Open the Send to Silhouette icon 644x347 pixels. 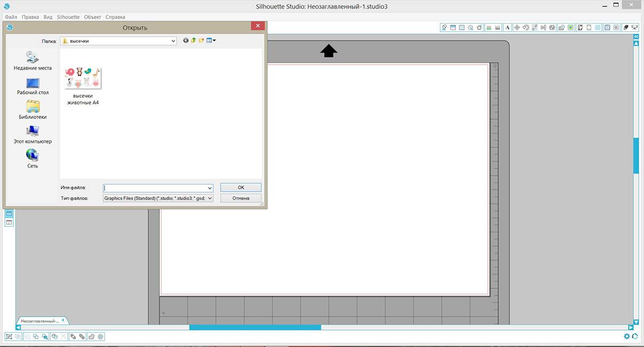tap(635, 27)
